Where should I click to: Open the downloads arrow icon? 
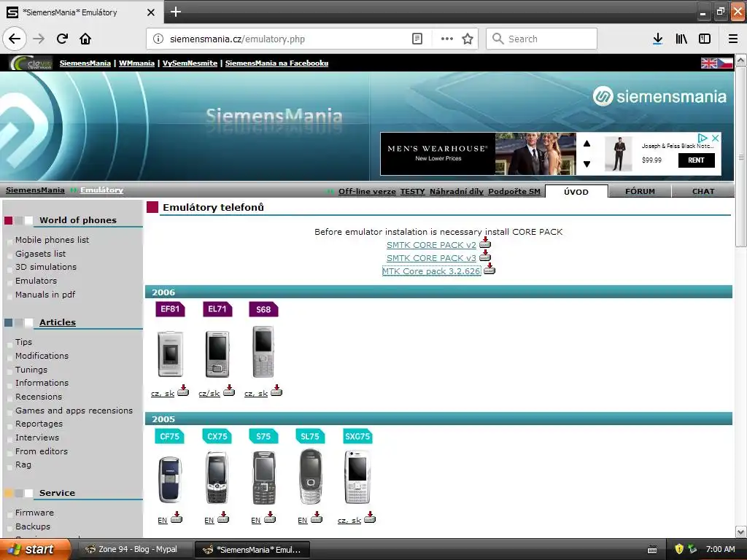[657, 39]
